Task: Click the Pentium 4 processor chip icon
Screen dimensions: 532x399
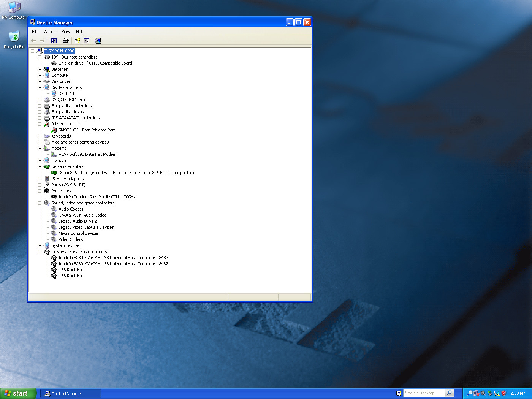Action: pos(54,197)
